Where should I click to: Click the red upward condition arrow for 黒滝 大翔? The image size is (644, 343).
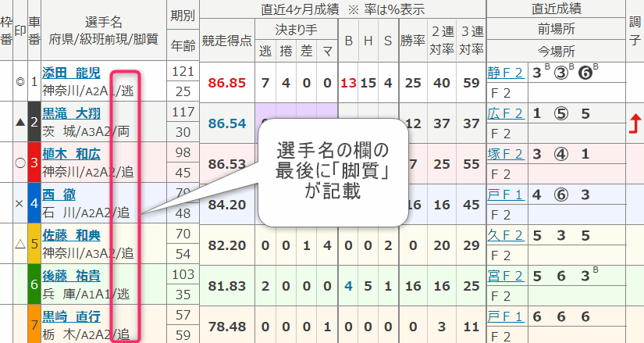(635, 123)
